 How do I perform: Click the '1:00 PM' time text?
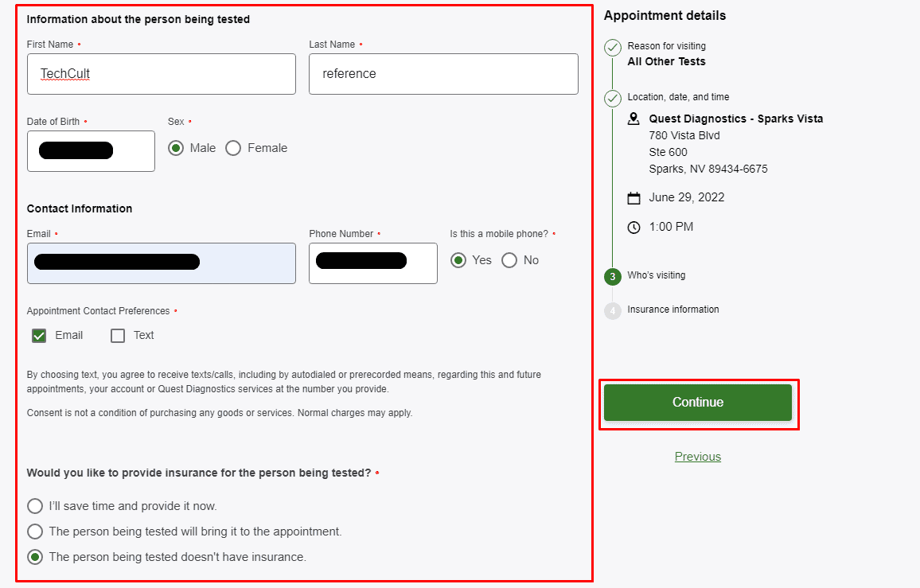click(x=671, y=227)
